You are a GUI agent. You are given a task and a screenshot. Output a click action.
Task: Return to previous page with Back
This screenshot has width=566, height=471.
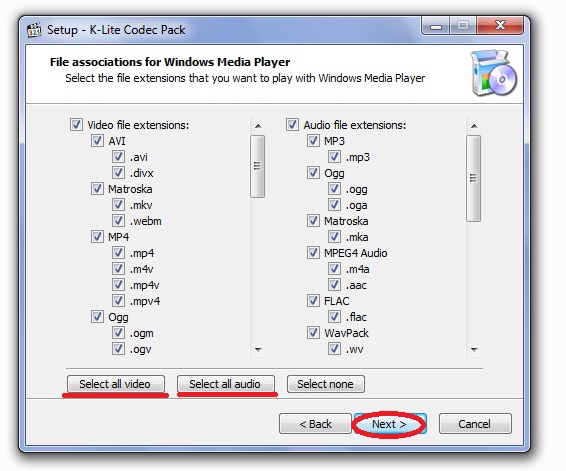pos(315,424)
